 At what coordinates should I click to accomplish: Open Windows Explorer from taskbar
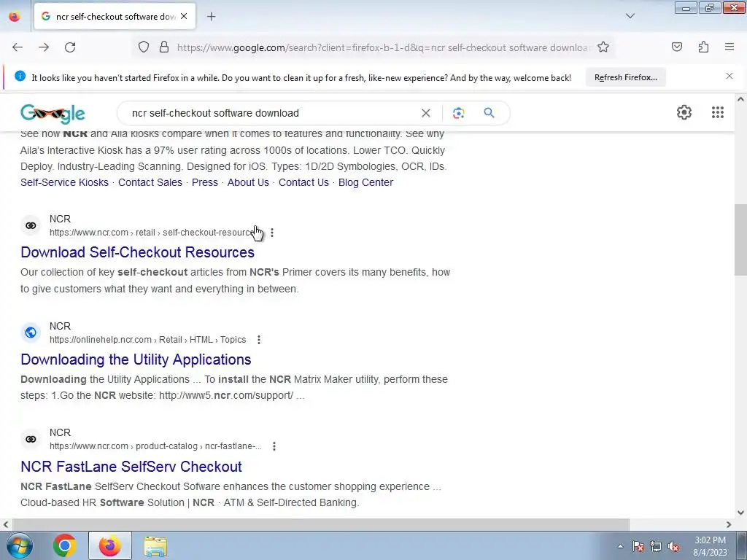point(155,546)
